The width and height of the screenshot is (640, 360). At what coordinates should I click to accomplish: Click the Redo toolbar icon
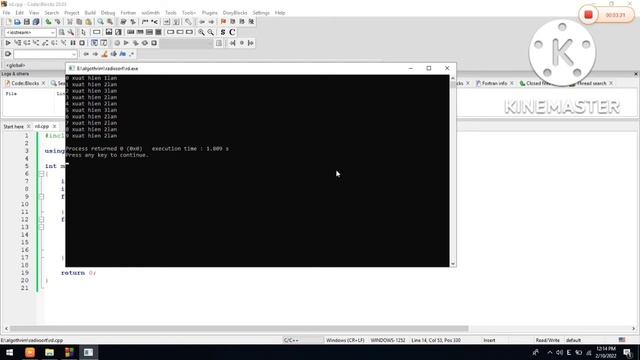coord(58,22)
